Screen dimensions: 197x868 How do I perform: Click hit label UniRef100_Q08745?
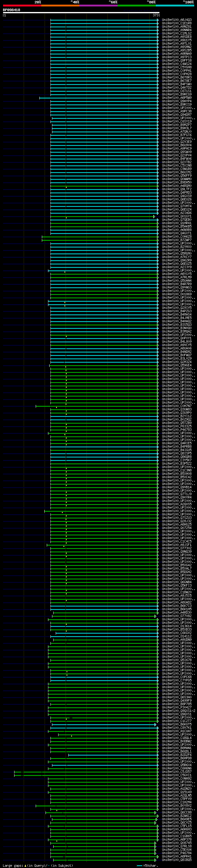(177, 843)
